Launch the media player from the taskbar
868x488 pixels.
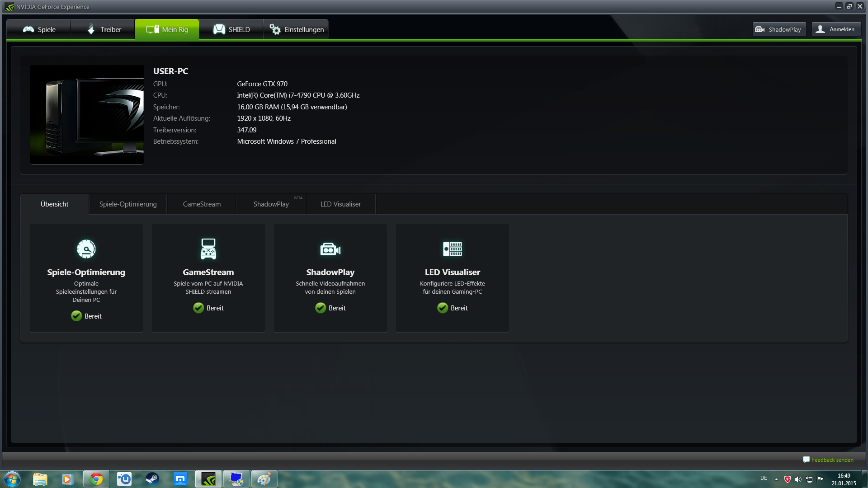tap(67, 479)
